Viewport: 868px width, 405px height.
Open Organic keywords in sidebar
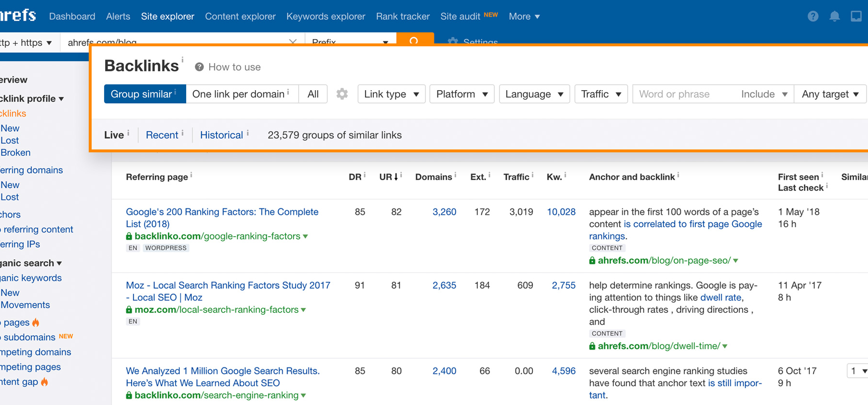(x=31, y=278)
